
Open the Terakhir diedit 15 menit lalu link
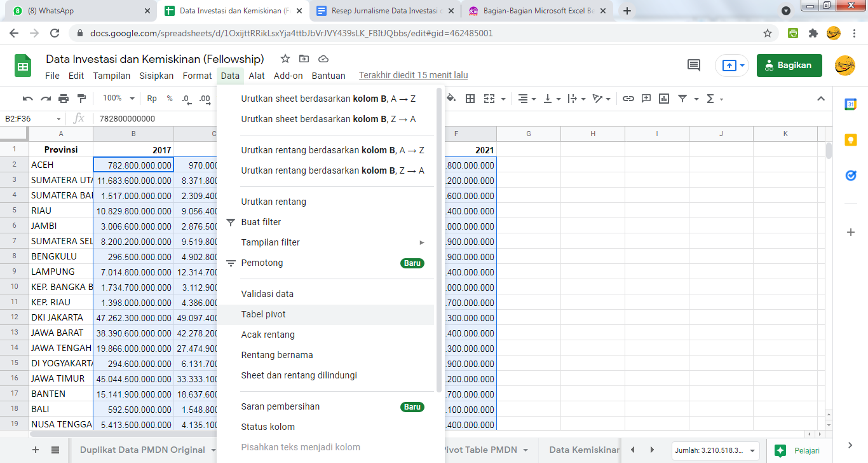click(x=413, y=75)
